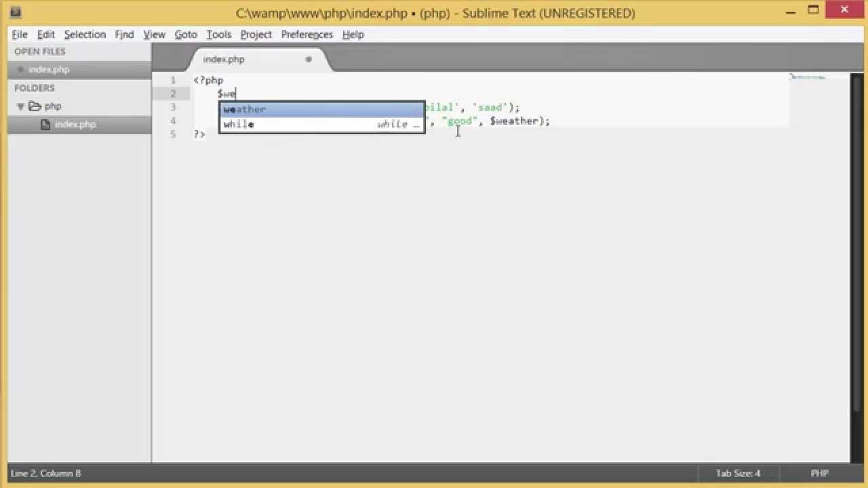This screenshot has width=868, height=488.
Task: Close index.php in Open Files list
Action: (x=21, y=70)
